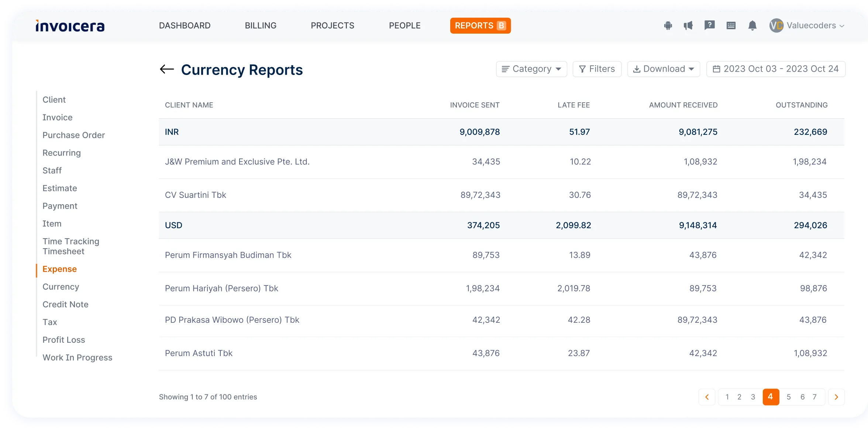Select current page 4 button

click(x=771, y=397)
